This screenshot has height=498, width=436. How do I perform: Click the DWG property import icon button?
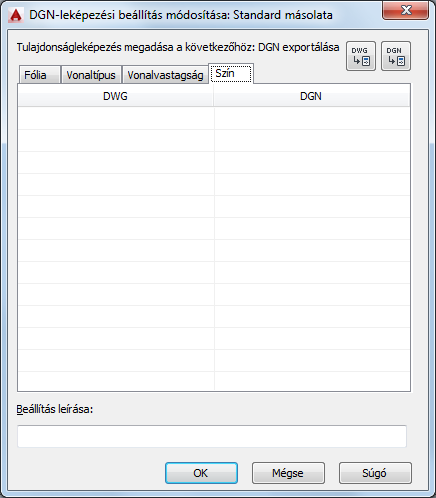(361, 56)
